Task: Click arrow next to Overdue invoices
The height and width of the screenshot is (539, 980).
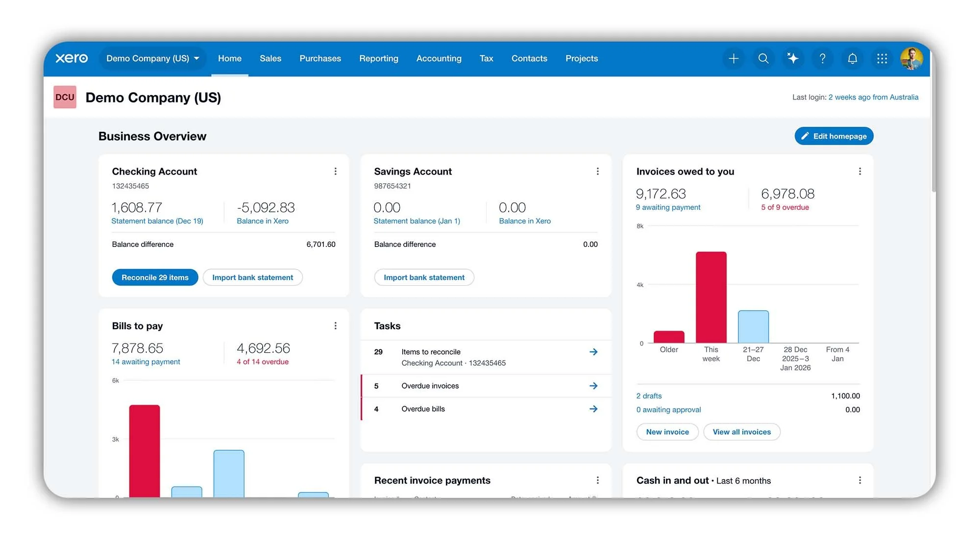Action: point(593,386)
